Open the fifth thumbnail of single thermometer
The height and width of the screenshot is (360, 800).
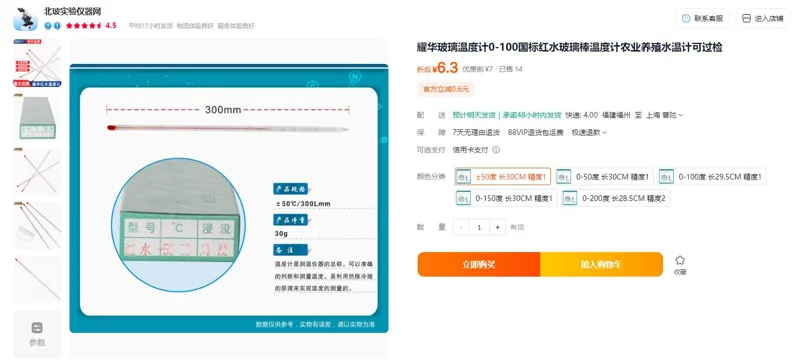click(37, 279)
